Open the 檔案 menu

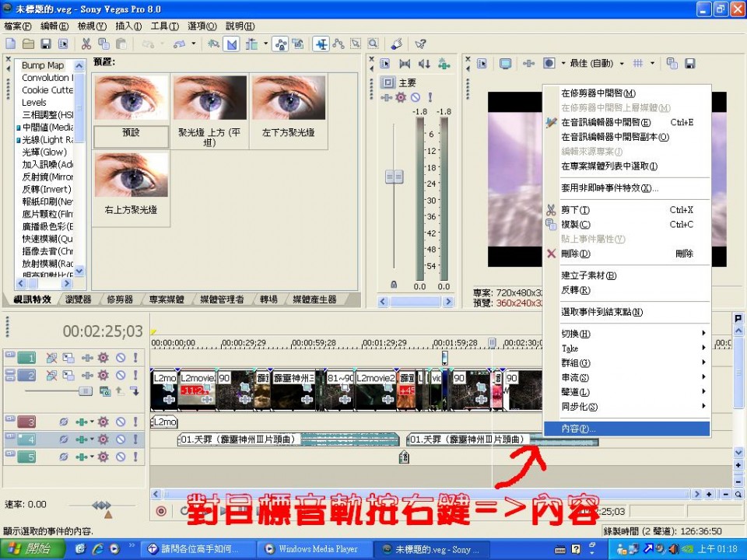pos(18,26)
